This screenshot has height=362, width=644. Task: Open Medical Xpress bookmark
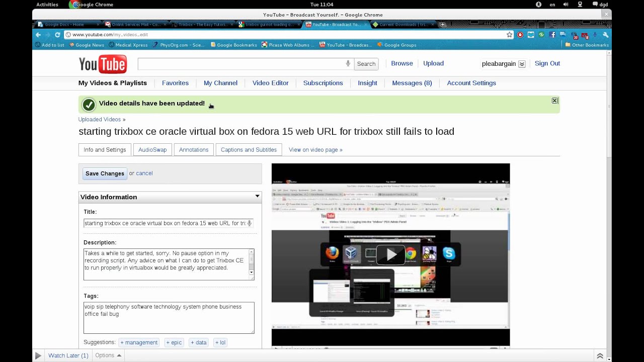128,45
